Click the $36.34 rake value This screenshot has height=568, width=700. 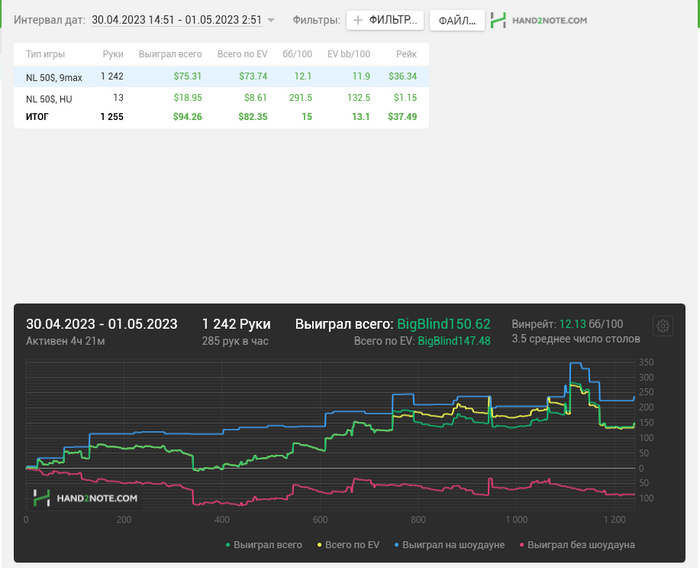[x=403, y=76]
